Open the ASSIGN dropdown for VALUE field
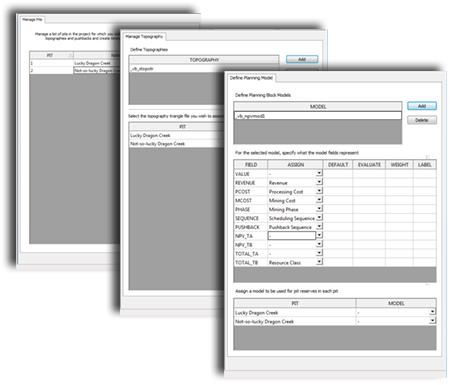453x385 pixels. [319, 173]
